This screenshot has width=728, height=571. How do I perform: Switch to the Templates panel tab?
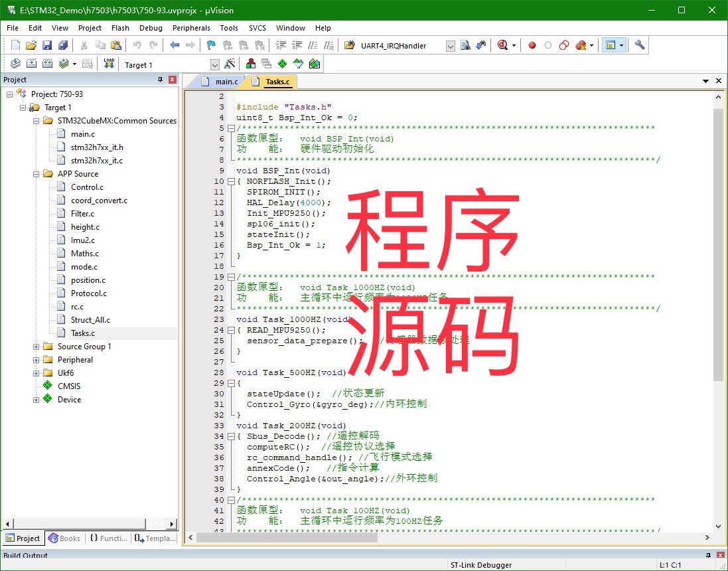(x=155, y=538)
